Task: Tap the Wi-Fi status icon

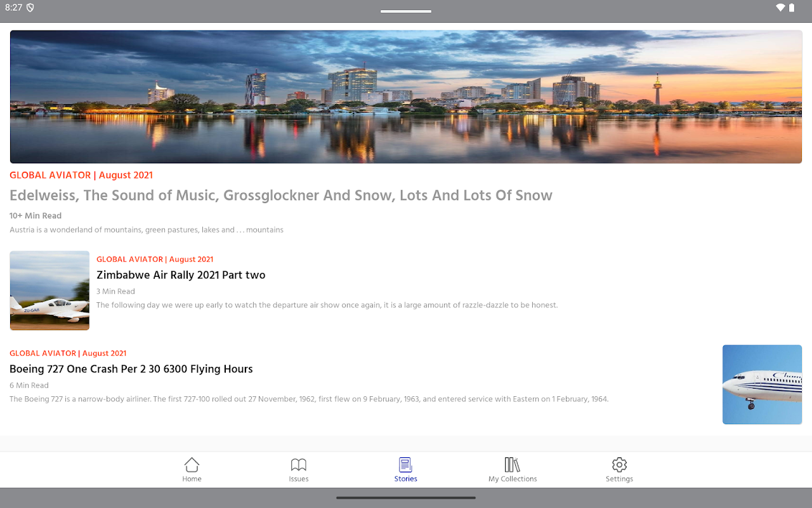Action: tap(780, 8)
